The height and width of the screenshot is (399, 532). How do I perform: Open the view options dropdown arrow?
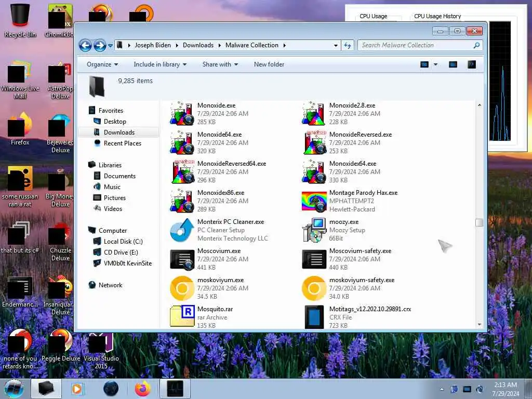click(x=436, y=64)
